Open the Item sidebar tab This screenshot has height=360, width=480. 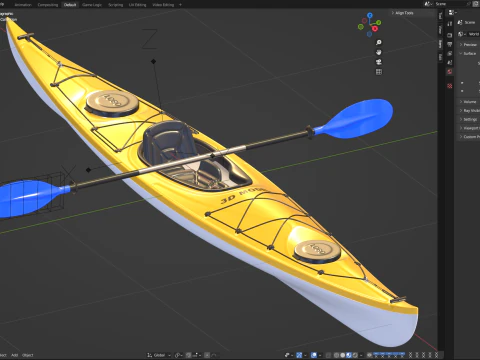[440, 44]
